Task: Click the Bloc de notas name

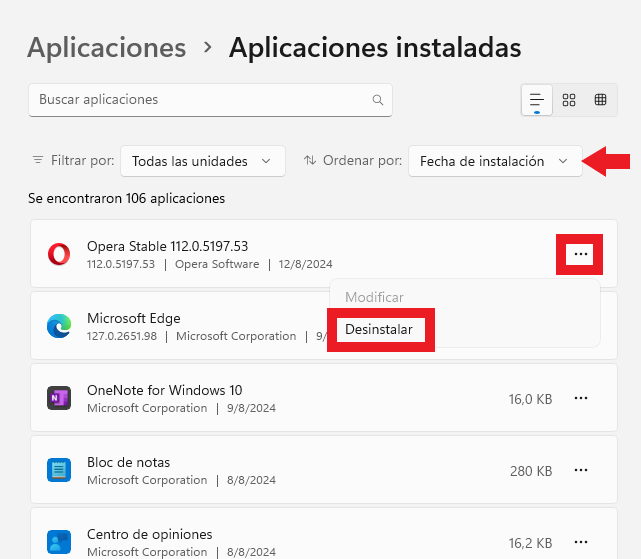Action: 128,462
